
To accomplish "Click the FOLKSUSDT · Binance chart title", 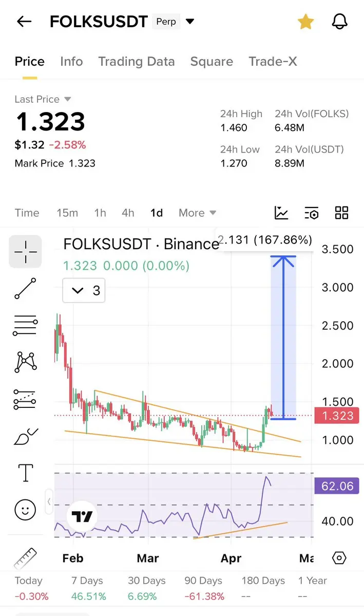I will 141,244.
